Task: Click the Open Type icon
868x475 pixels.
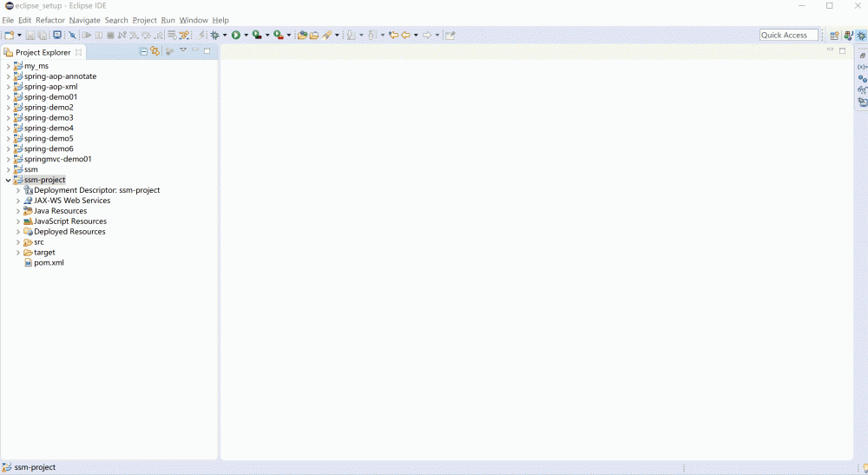Action: coord(302,35)
